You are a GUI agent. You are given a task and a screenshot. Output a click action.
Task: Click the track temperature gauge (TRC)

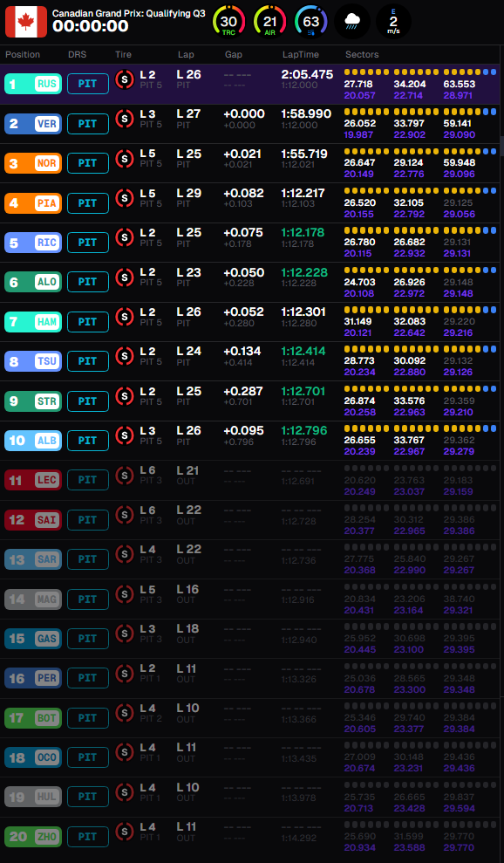(x=228, y=22)
